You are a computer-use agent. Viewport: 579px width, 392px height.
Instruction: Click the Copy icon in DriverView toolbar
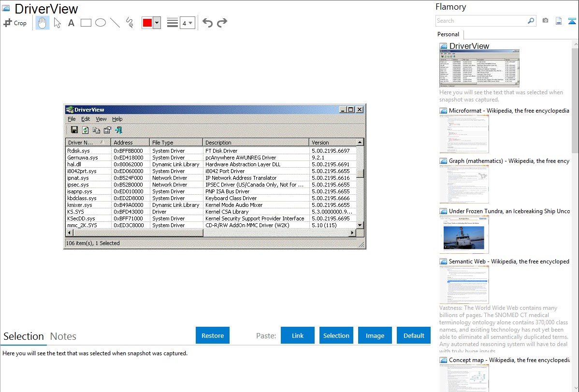click(x=96, y=130)
